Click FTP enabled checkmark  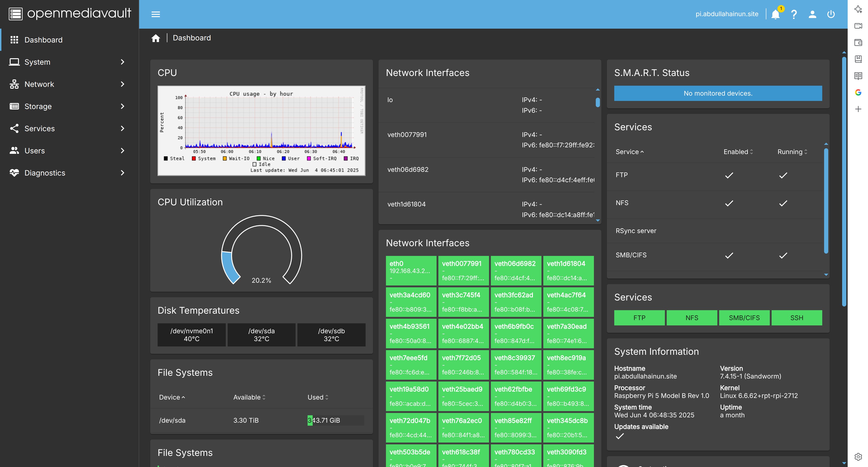coord(729,176)
